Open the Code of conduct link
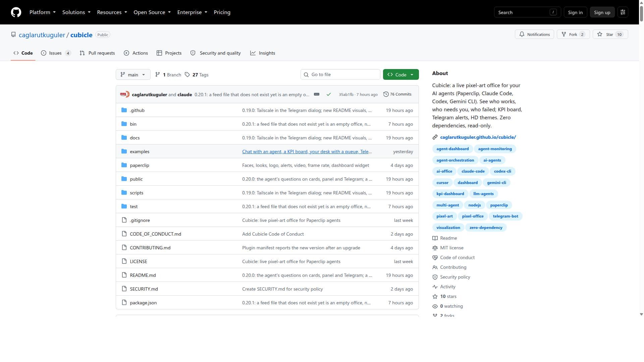Image resolution: width=644 pixels, height=362 pixels. (x=454, y=258)
